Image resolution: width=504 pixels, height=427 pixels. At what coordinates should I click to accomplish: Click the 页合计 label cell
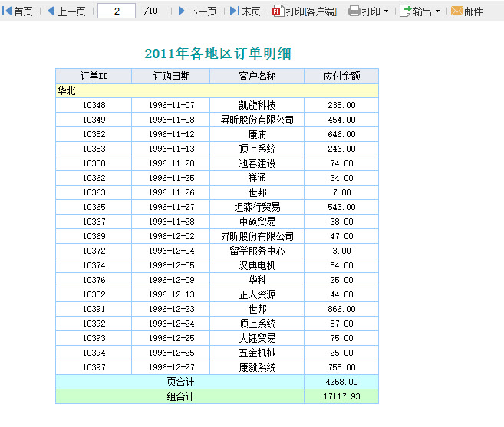(180, 382)
